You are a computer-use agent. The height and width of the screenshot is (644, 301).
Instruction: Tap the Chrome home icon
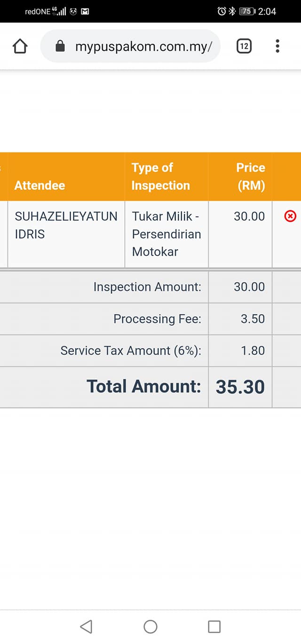(x=20, y=46)
